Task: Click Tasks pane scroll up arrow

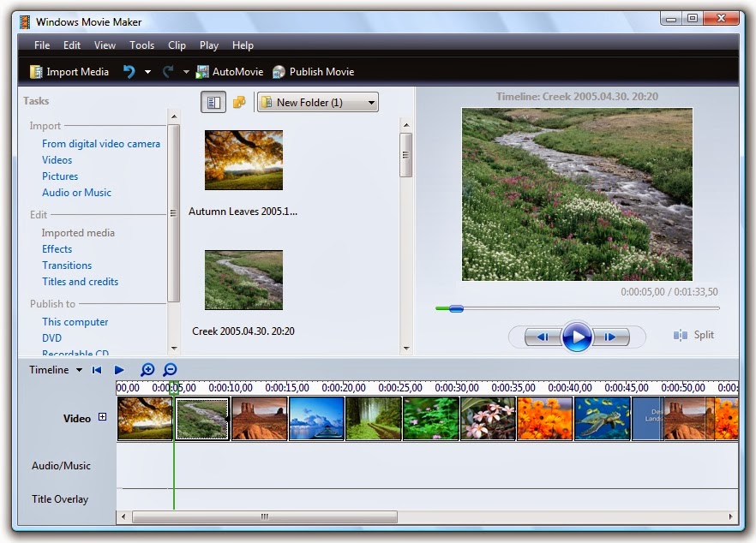Action: click(174, 116)
